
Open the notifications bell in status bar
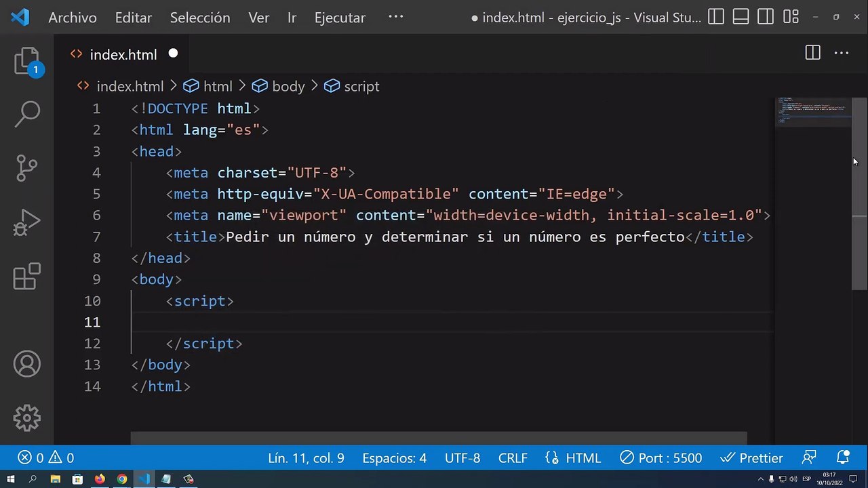843,457
